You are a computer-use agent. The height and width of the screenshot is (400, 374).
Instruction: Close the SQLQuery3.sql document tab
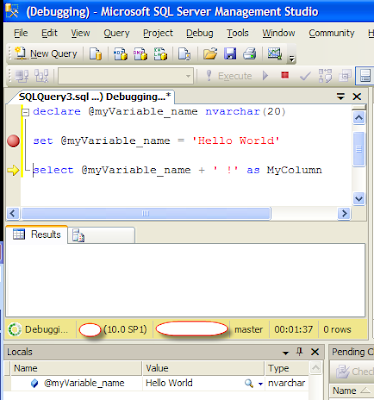(x=357, y=97)
